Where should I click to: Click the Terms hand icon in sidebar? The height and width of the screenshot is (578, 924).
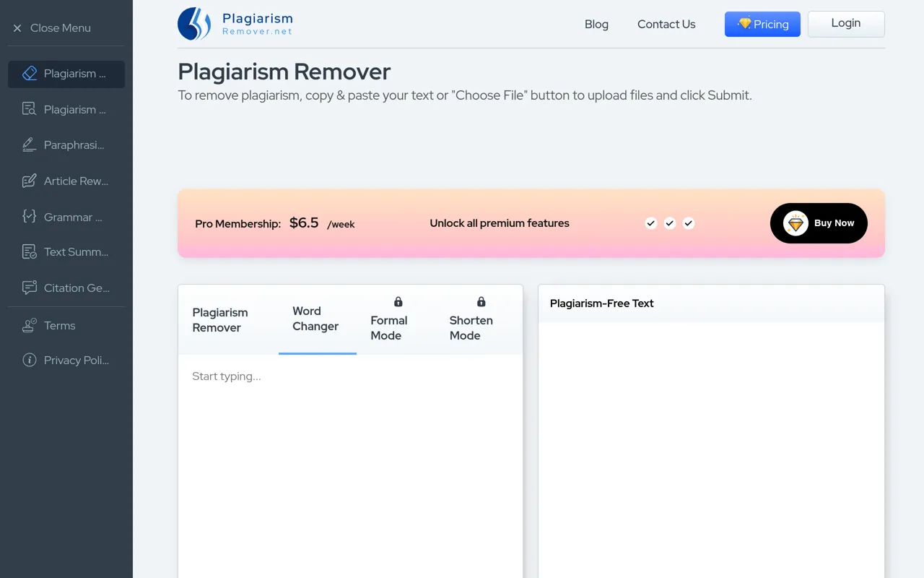(x=30, y=325)
